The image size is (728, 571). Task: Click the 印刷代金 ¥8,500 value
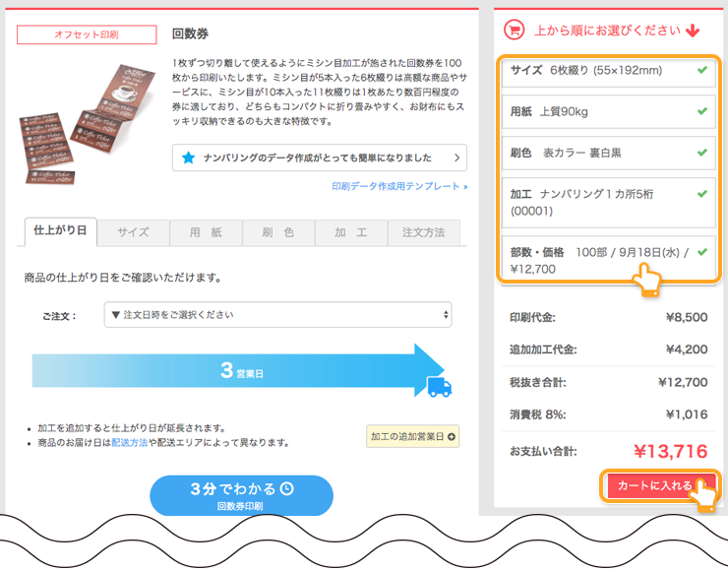point(687,317)
